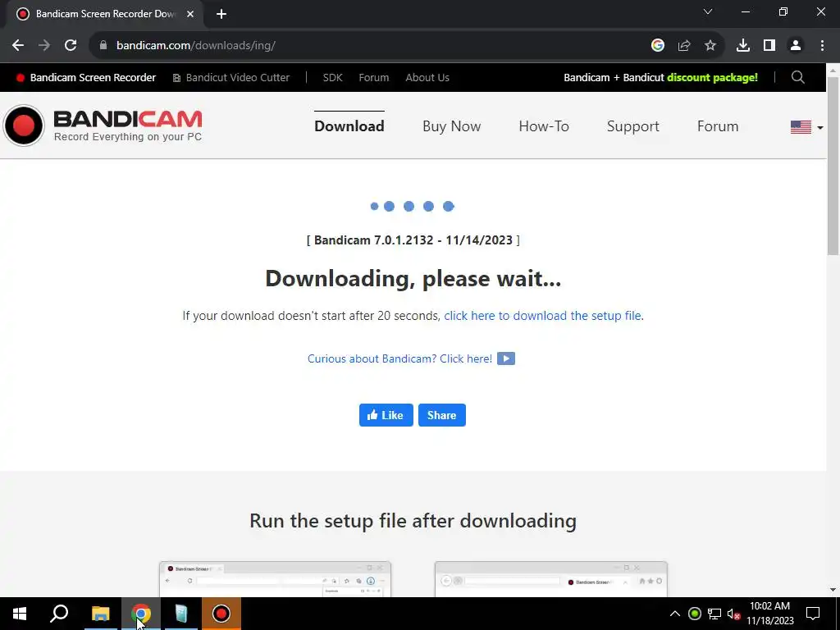Click the Chrome setup screenshot thumbnail
This screenshot has height=630, width=840.
(x=275, y=579)
